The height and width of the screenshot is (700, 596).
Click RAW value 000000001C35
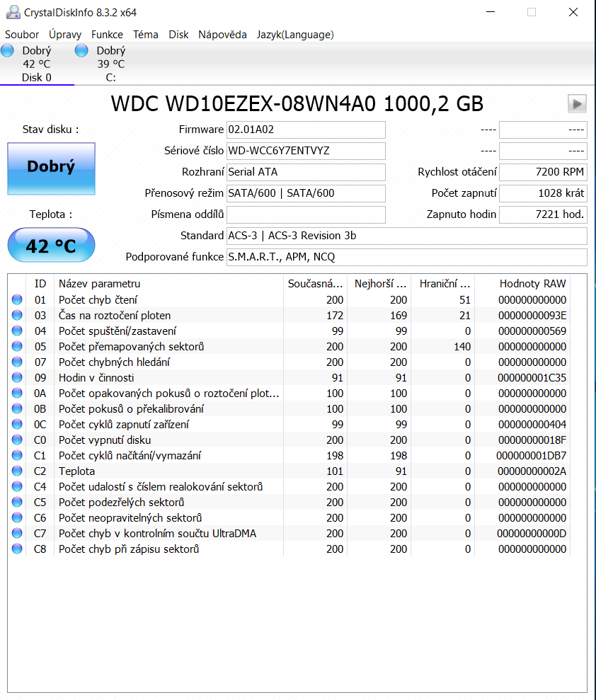tap(532, 378)
